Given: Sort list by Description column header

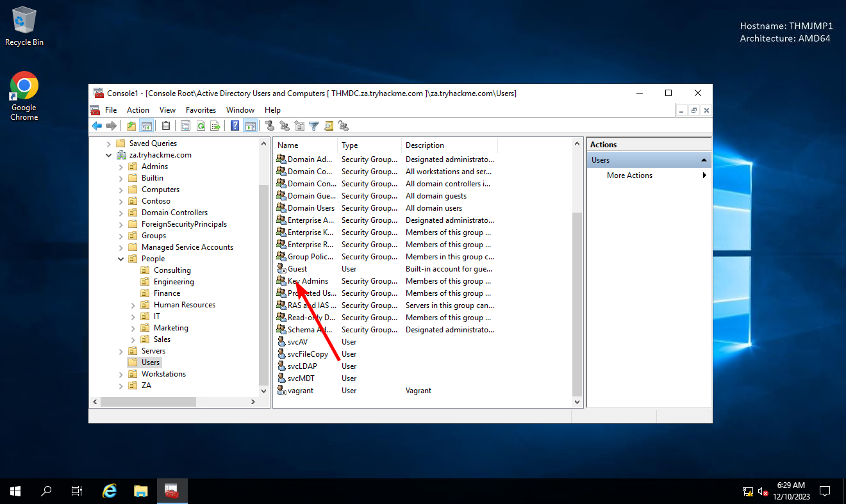Looking at the screenshot, I should [449, 145].
